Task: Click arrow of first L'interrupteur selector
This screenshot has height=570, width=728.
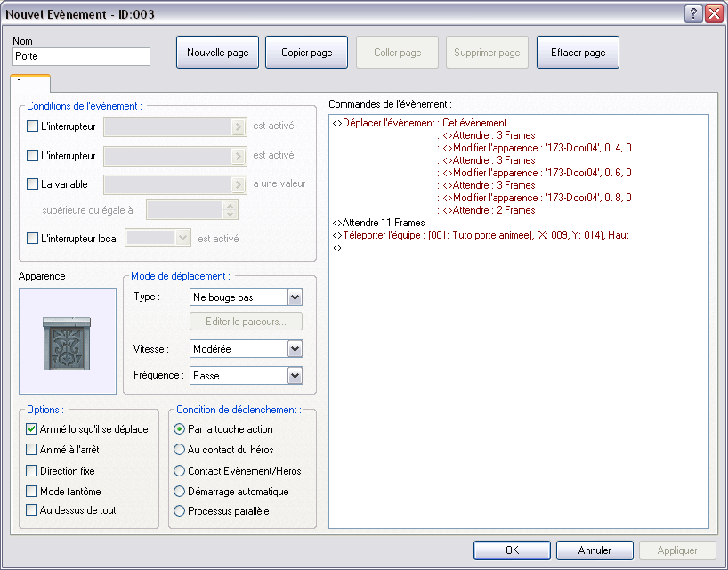Action: tap(239, 126)
